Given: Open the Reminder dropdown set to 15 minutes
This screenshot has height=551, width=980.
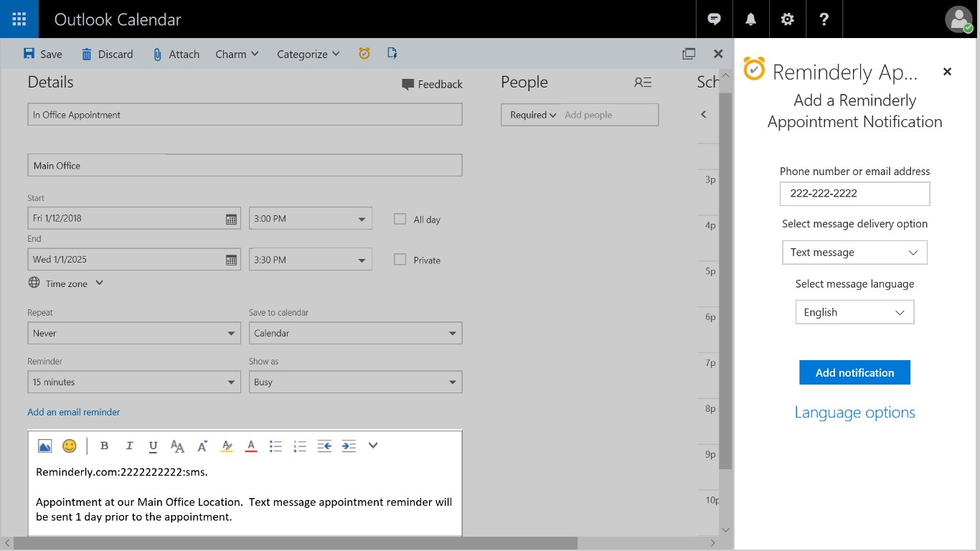Looking at the screenshot, I should point(134,382).
